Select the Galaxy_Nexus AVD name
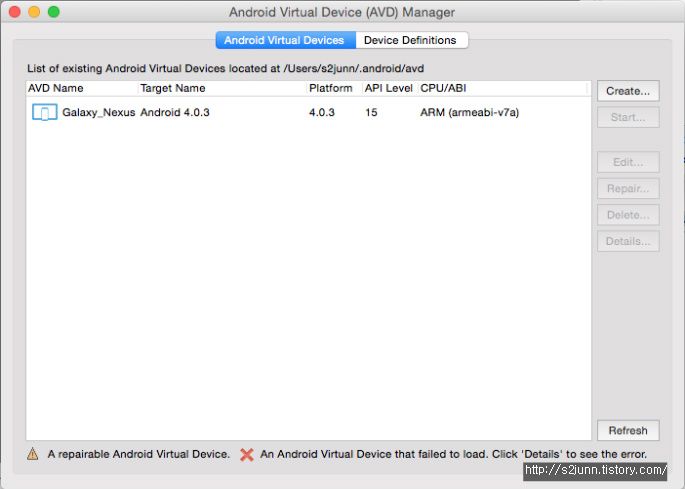685x489 pixels. (x=98, y=112)
